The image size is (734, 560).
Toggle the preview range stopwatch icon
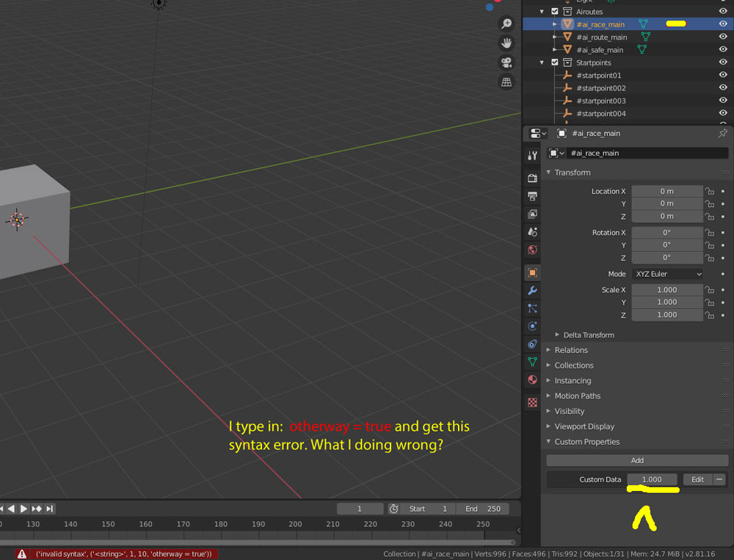(393, 509)
